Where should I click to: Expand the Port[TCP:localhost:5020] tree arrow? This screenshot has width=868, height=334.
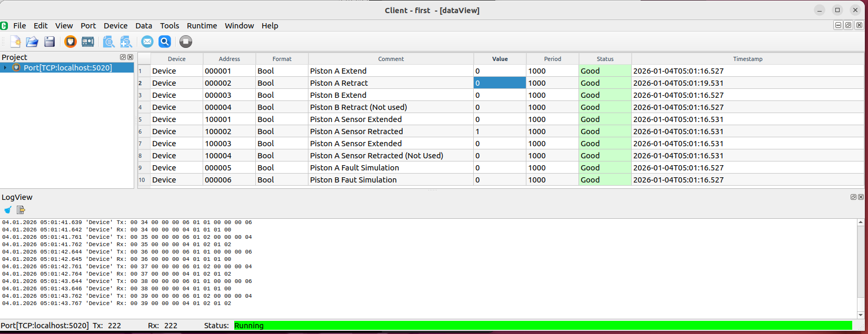point(5,68)
